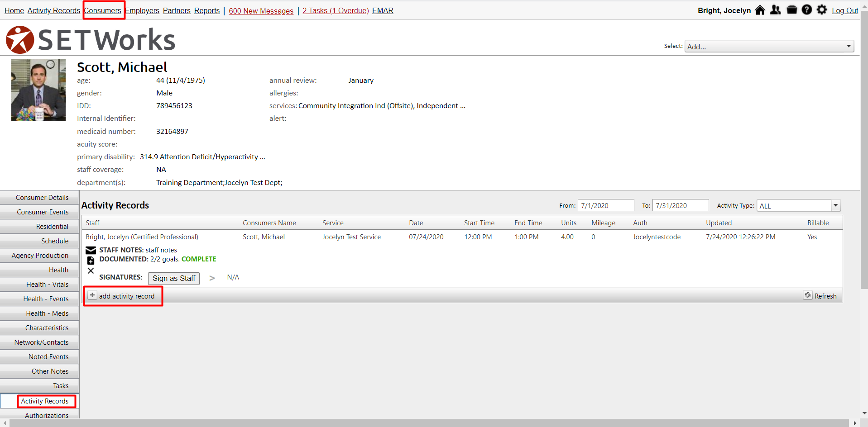View 2 Tasks (1 Overdue)

click(x=336, y=10)
